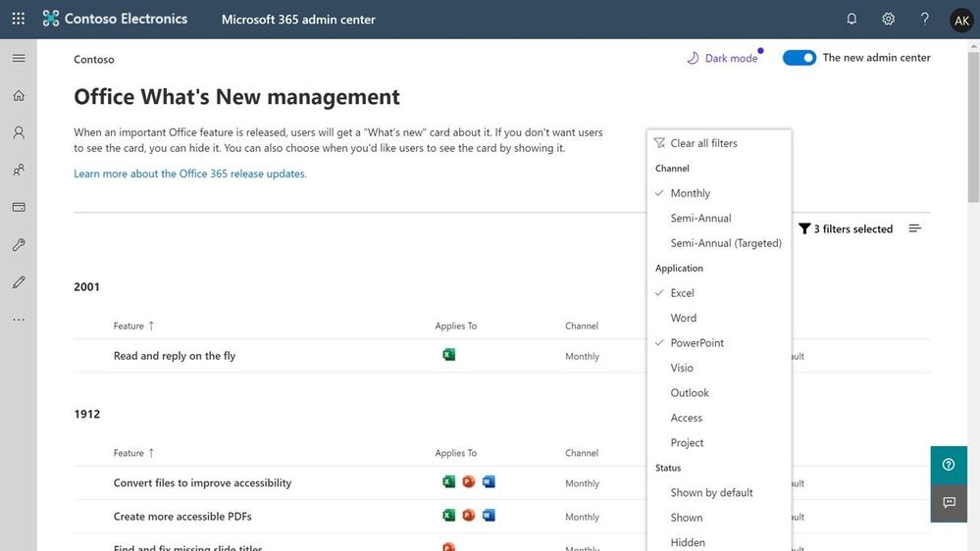Check the Semi-Annual channel filter
Image resolution: width=980 pixels, height=551 pixels.
719,218
